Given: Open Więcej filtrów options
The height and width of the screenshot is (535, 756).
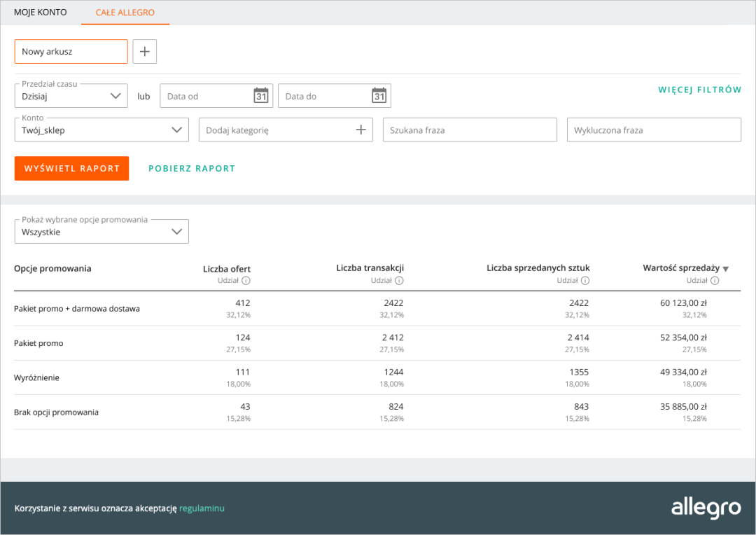Looking at the screenshot, I should (x=699, y=90).
